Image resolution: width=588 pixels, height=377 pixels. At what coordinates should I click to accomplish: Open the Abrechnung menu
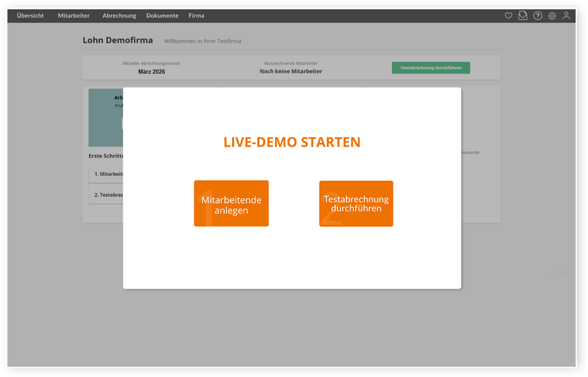(120, 16)
